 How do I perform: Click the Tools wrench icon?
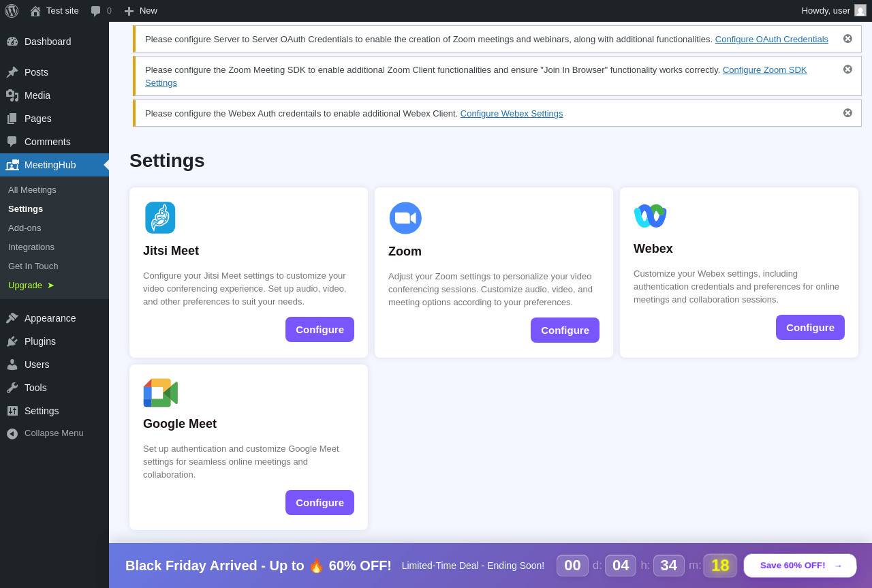12,388
